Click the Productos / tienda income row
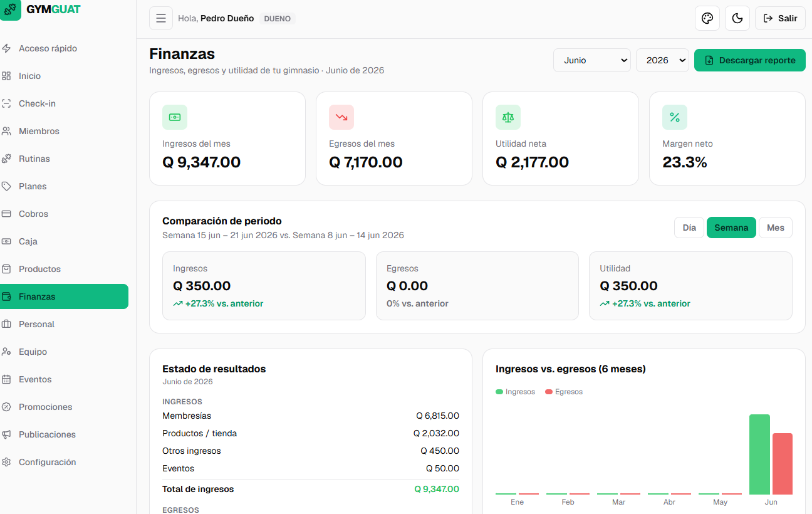812x514 pixels. pyautogui.click(x=311, y=433)
